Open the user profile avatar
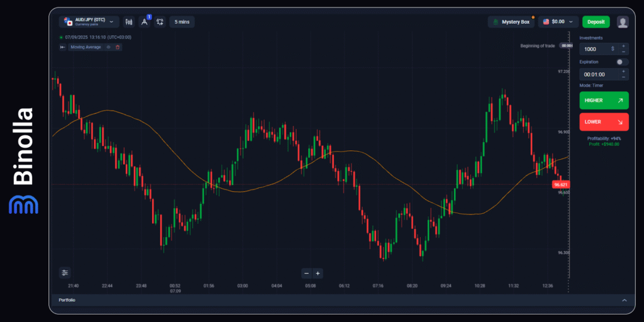The image size is (644, 322). (623, 21)
